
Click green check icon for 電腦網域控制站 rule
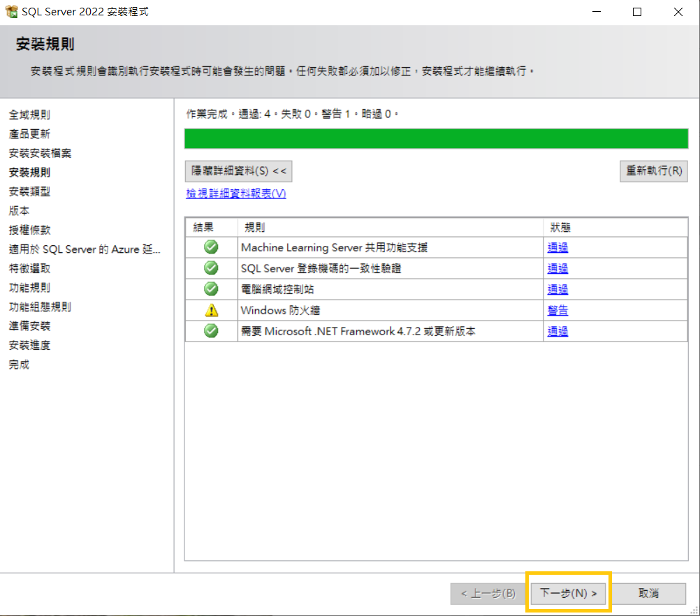point(211,289)
